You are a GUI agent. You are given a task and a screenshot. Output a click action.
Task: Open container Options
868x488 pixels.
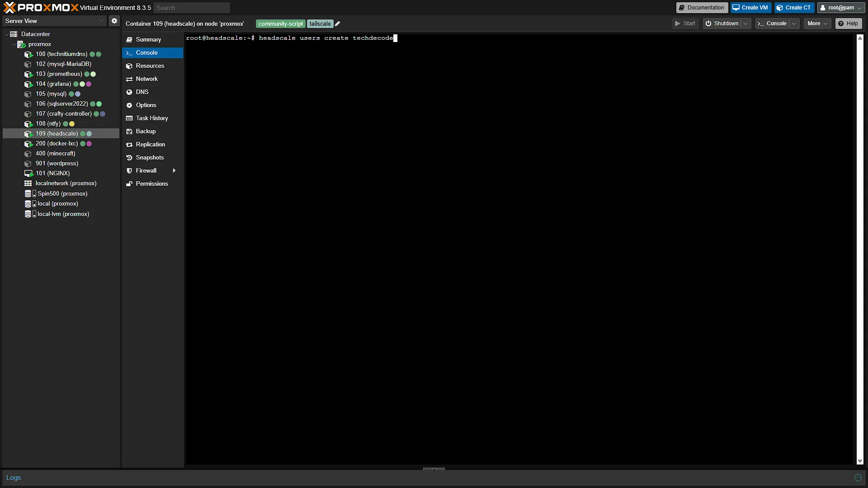point(152,105)
